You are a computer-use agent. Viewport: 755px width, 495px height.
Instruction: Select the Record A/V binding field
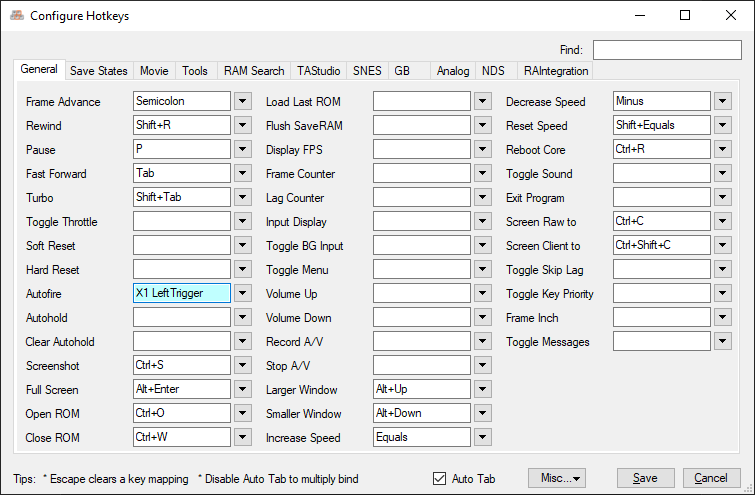422,341
